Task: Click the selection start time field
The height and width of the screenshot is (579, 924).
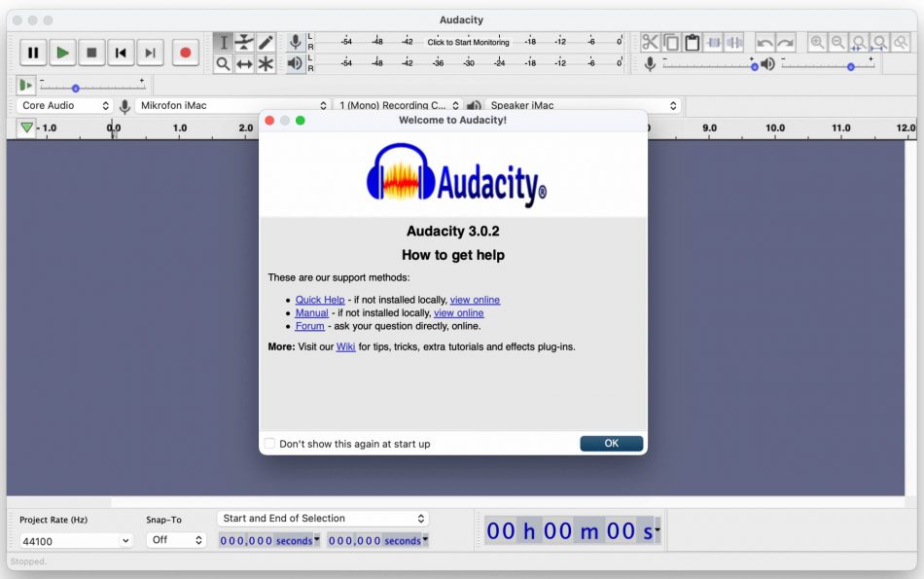Action: tap(266, 540)
